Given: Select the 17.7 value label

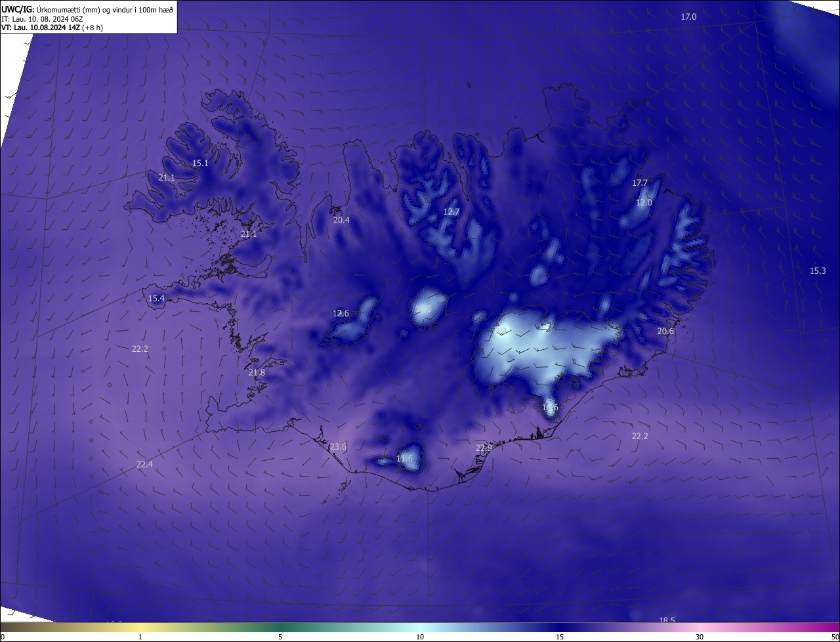Looking at the screenshot, I should 640,182.
